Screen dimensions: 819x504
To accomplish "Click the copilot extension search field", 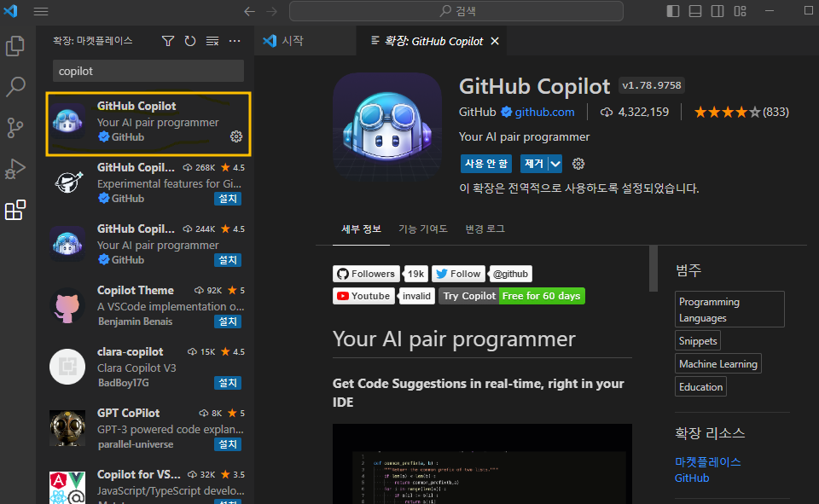I will coord(148,71).
